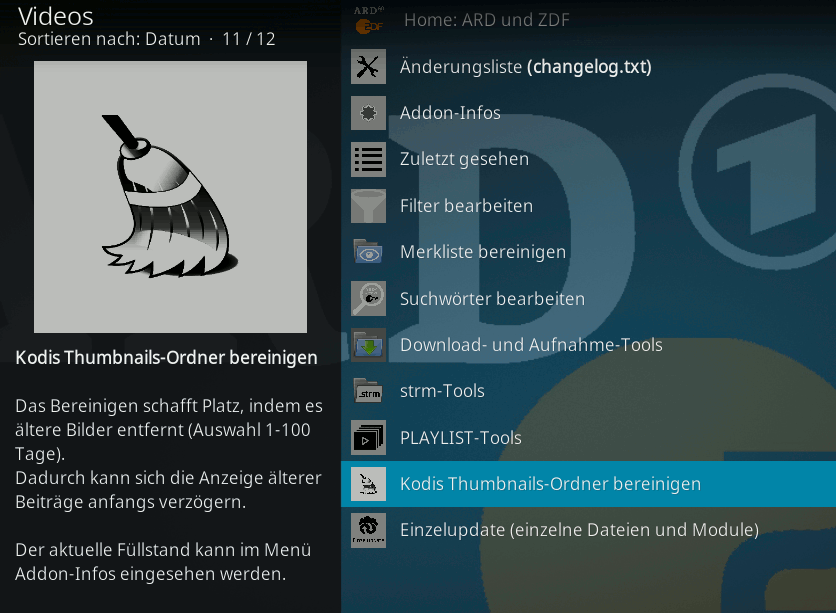Click the gear icon beside Addon-Infos
The width and height of the screenshot is (836, 613).
pyautogui.click(x=368, y=113)
